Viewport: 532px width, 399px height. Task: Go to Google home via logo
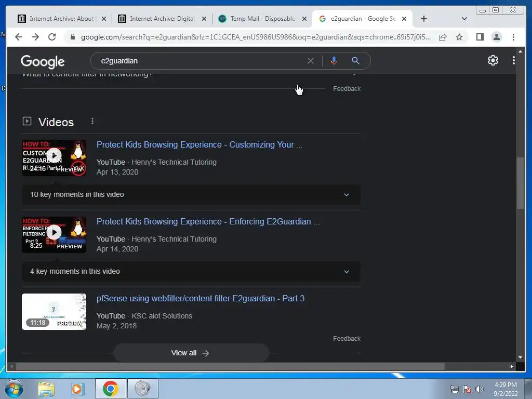[43, 61]
